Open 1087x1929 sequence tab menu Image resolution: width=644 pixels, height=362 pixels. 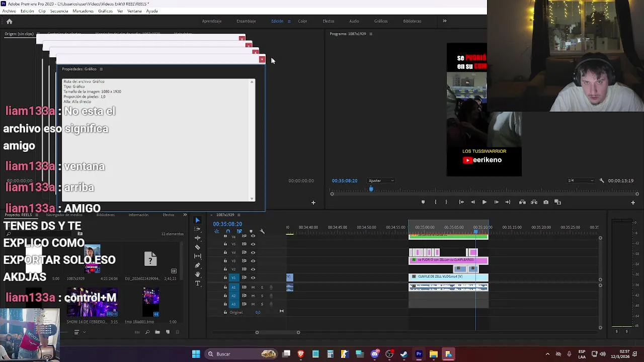[238, 215]
